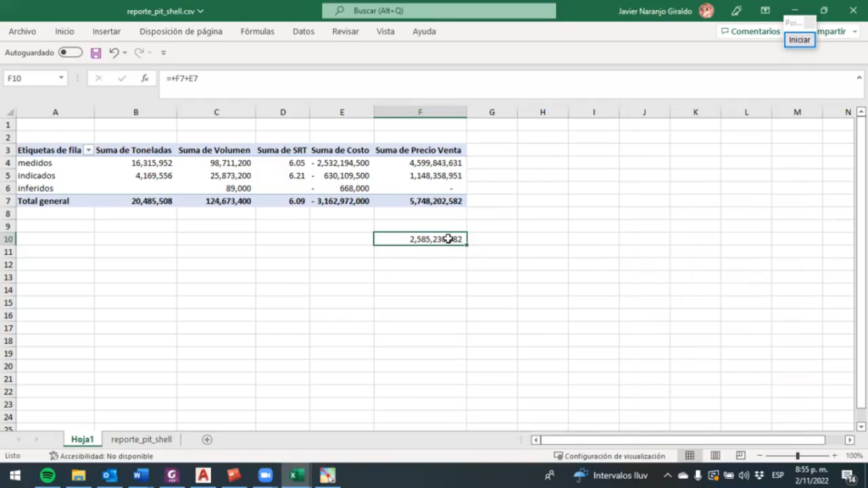Open the Comentarios pane
The width and height of the screenshot is (868, 488).
[750, 31]
